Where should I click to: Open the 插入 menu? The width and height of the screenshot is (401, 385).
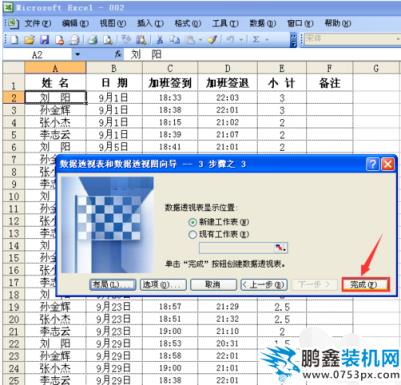point(150,23)
